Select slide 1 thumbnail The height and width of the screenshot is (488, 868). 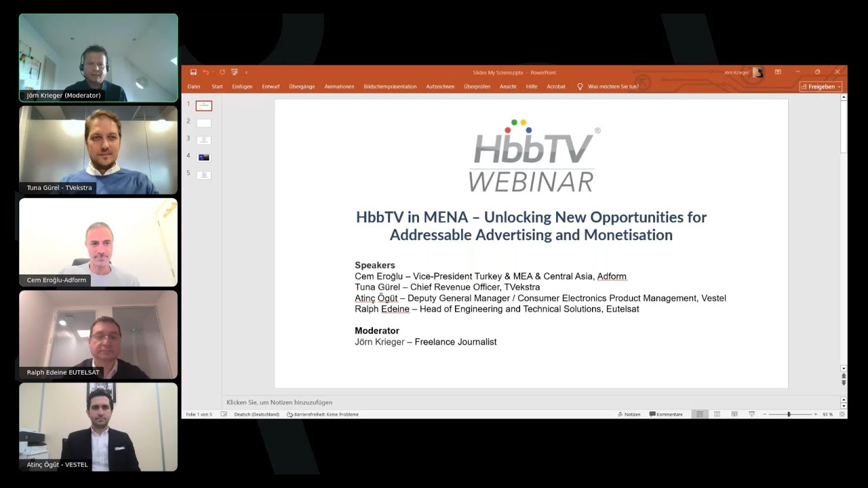[x=203, y=106]
